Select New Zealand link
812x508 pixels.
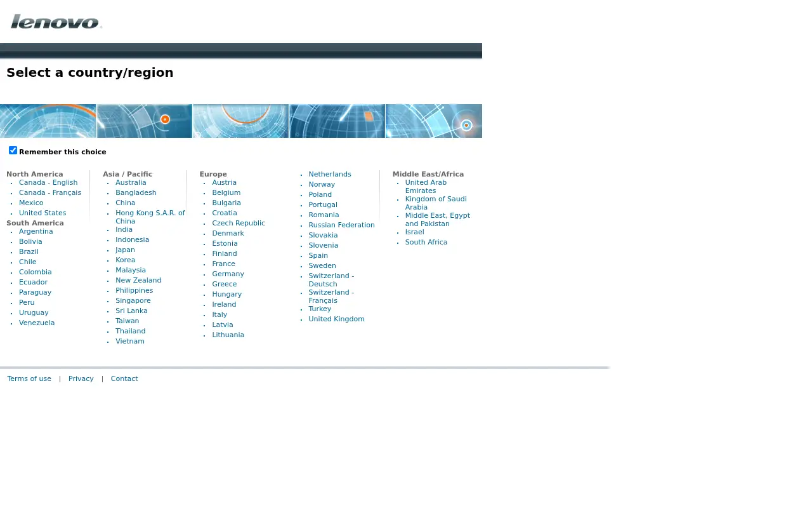tap(138, 281)
